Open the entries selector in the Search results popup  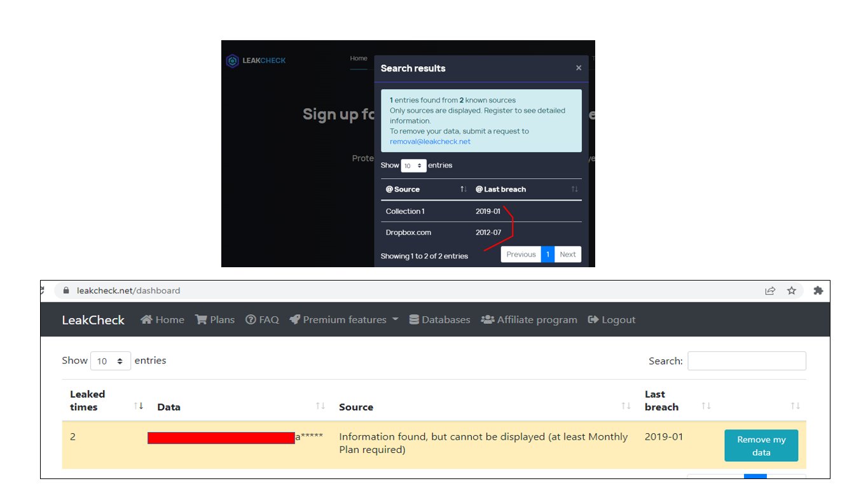pyautogui.click(x=413, y=165)
